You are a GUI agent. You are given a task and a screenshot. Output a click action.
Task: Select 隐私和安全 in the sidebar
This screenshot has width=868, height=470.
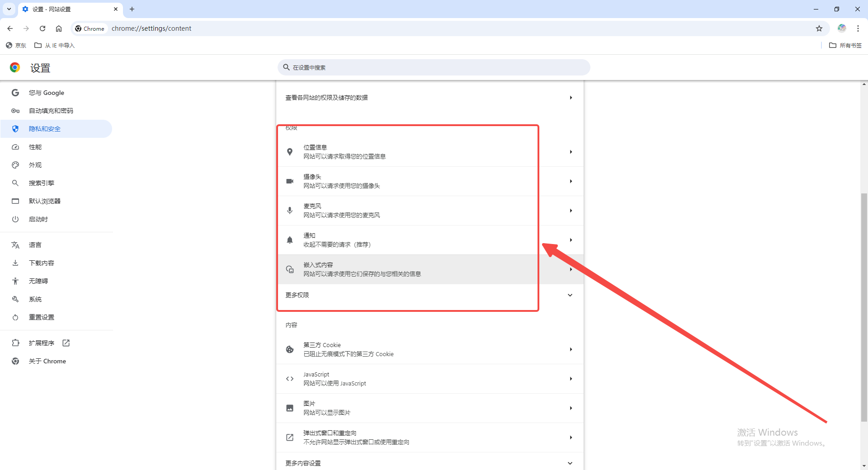57,129
